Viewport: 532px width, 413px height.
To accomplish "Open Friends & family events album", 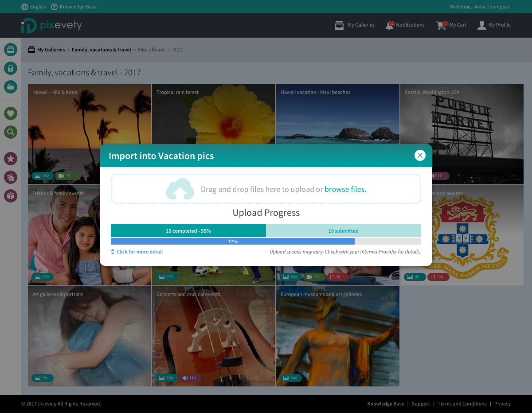I will coord(64,235).
